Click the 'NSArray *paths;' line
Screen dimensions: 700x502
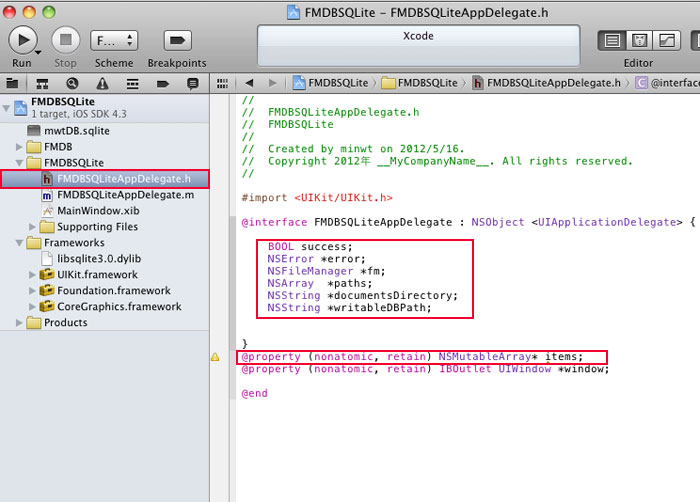click(320, 283)
